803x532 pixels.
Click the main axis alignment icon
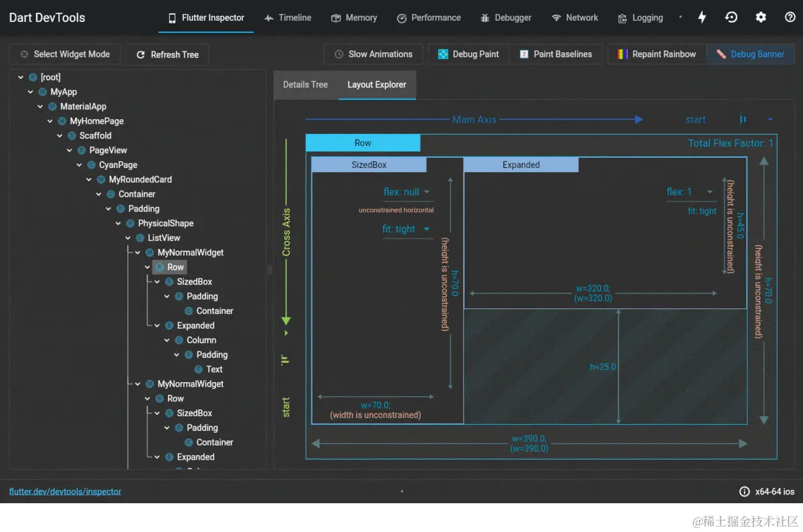743,120
